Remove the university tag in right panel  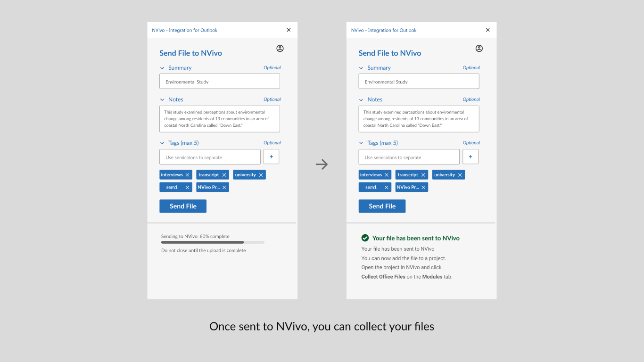[x=461, y=175]
